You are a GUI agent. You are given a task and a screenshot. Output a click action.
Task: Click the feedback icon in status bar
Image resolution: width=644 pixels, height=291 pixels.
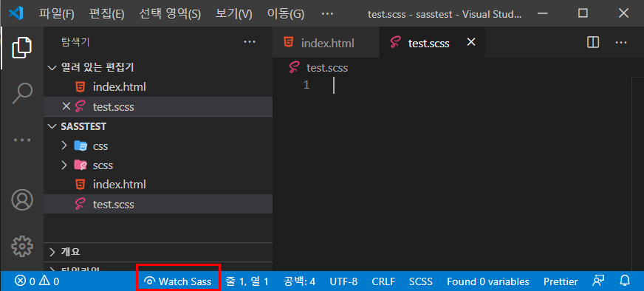pos(597,281)
